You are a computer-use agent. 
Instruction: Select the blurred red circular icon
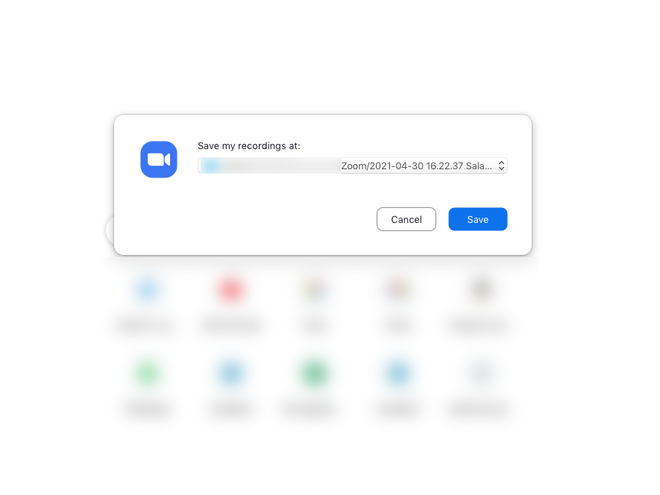231,290
